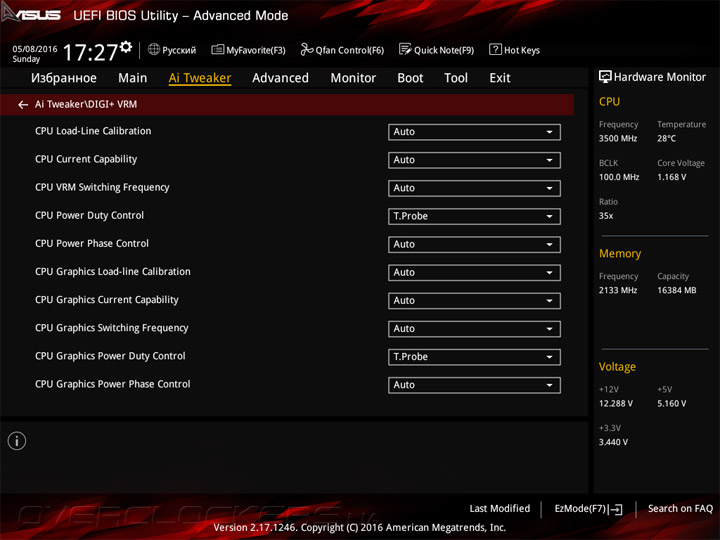720x540 pixels.
Task: Click the Hot Keys question mark icon
Action: 495,49
